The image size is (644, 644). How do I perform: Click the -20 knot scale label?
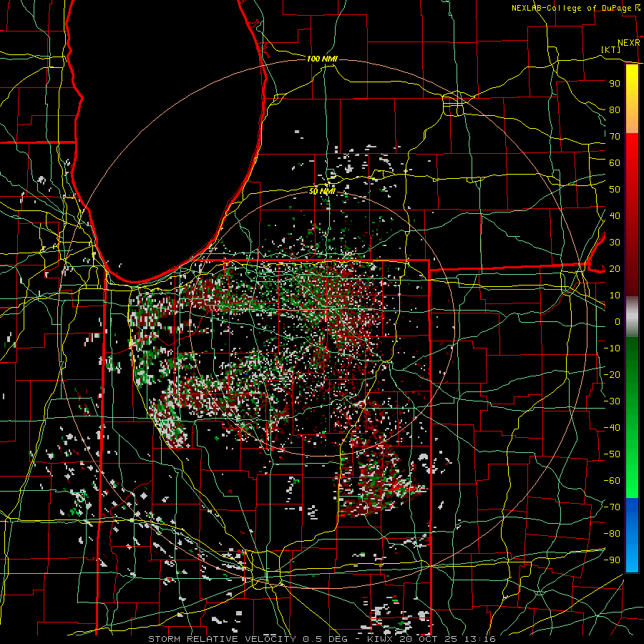point(612,374)
